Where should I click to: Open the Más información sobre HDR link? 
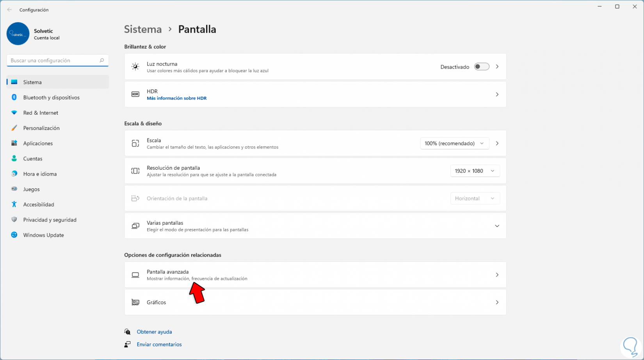[x=176, y=98]
